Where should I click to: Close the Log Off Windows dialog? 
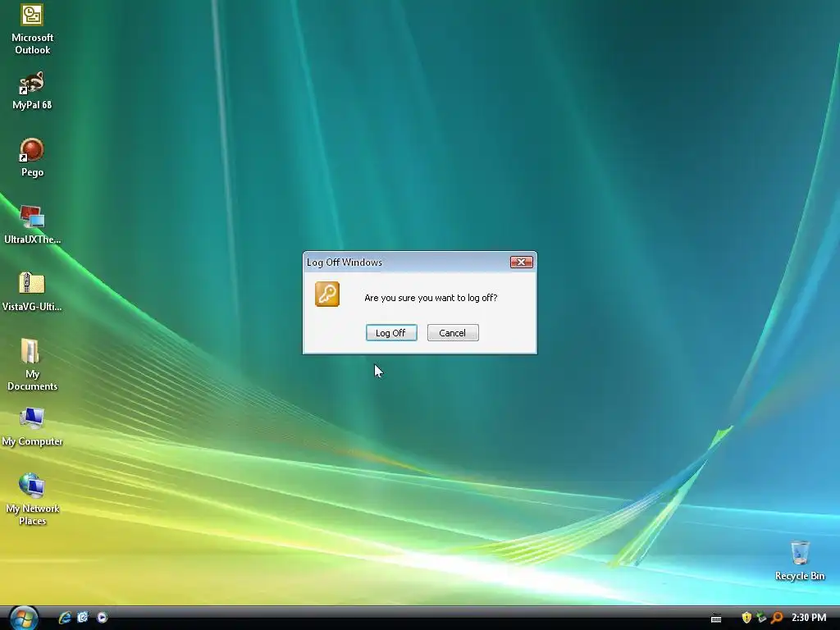tap(521, 262)
